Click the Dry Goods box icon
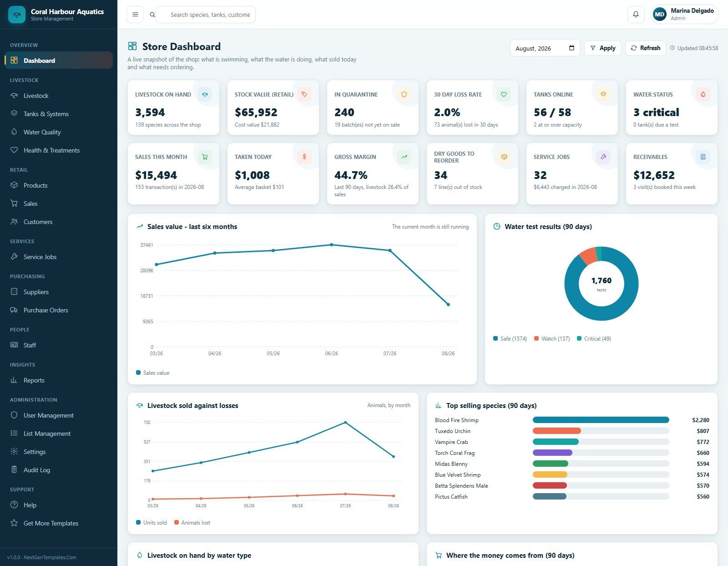This screenshot has height=566, width=728. pos(504,157)
